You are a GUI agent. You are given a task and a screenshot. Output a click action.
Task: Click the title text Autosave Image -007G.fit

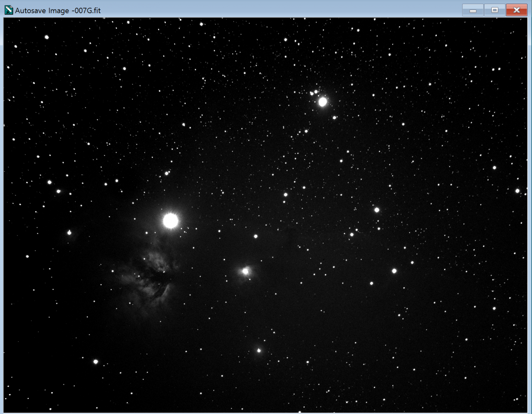click(58, 10)
